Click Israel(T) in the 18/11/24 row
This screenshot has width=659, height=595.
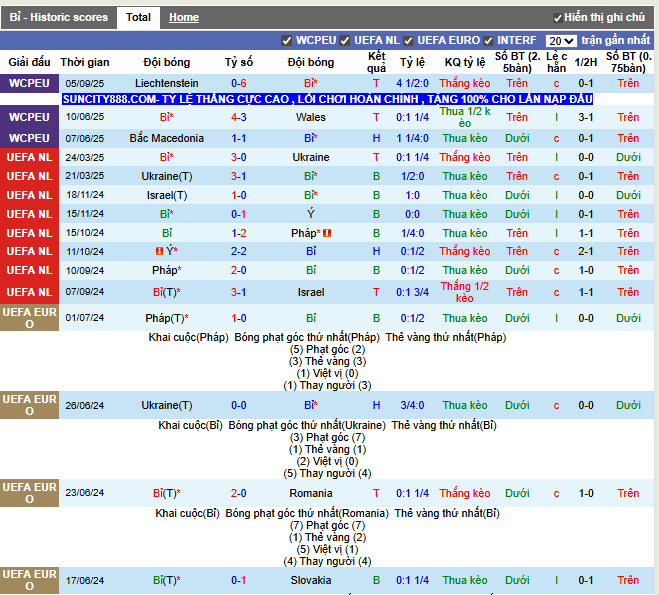[166, 195]
